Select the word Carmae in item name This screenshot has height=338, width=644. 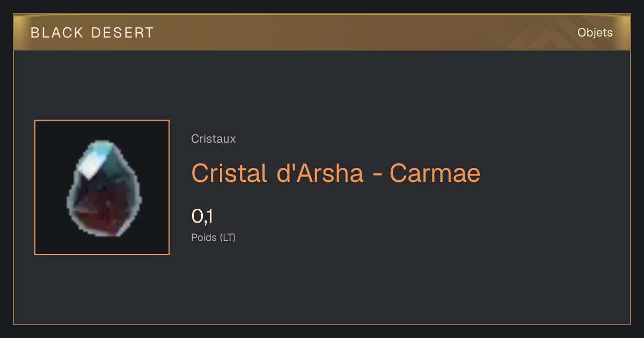pyautogui.click(x=435, y=173)
